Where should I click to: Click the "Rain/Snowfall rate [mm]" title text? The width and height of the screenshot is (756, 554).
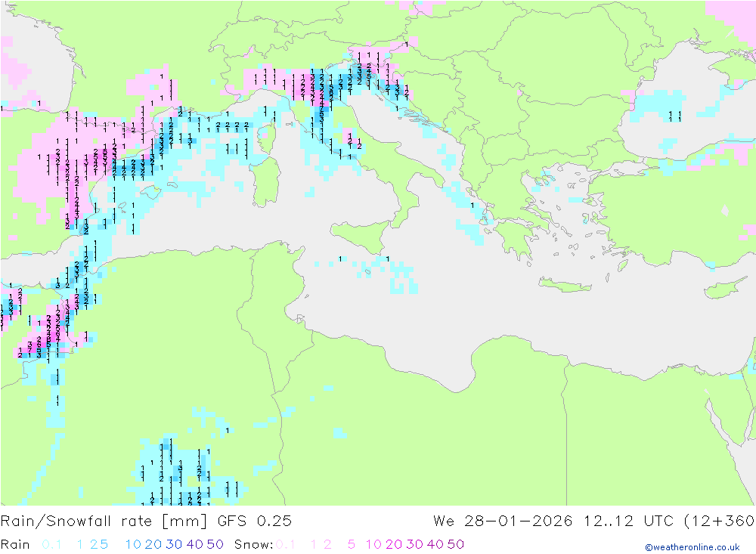[104, 522]
